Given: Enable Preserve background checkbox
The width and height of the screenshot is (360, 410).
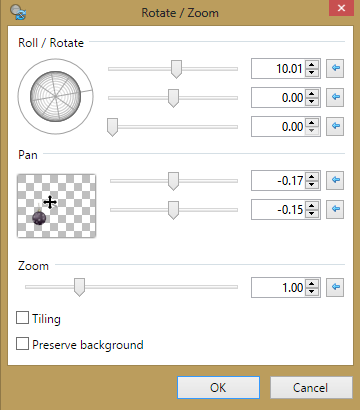Looking at the screenshot, I should coord(22,343).
